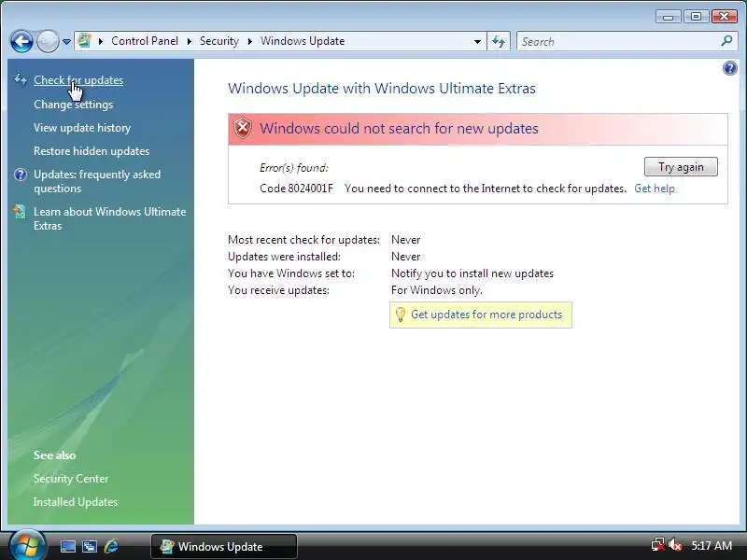Focus the Search input field
The width and height of the screenshot is (747, 560).
pos(617,41)
